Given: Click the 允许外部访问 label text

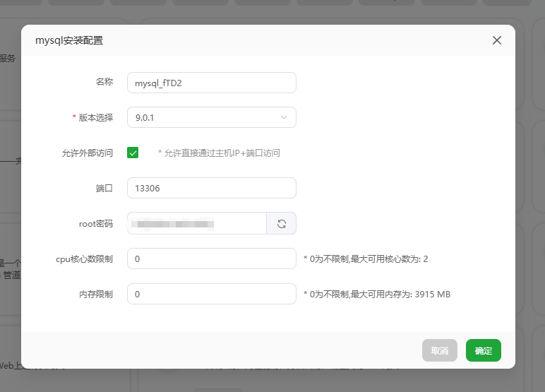Looking at the screenshot, I should (88, 153).
